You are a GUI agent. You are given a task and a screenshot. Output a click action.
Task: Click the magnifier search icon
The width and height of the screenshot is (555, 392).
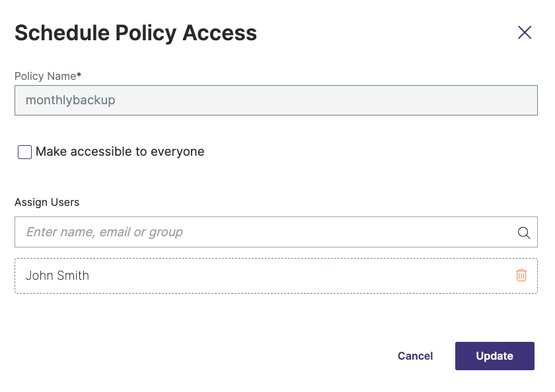[524, 232]
